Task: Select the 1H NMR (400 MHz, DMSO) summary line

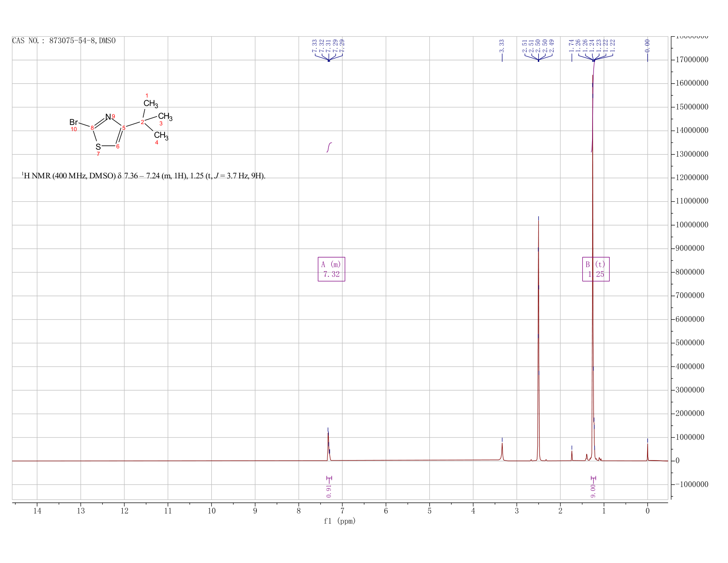Action: (143, 176)
